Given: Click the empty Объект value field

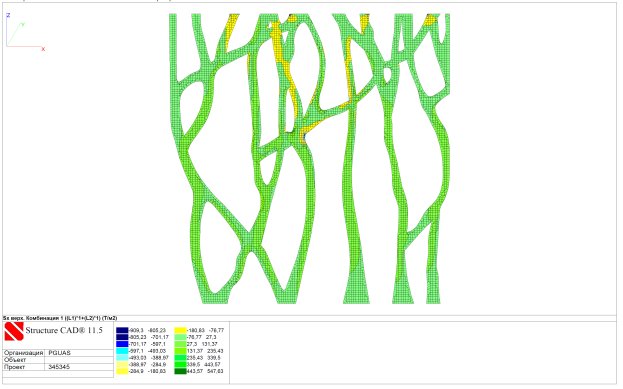Looking at the screenshot, I should point(79,360).
